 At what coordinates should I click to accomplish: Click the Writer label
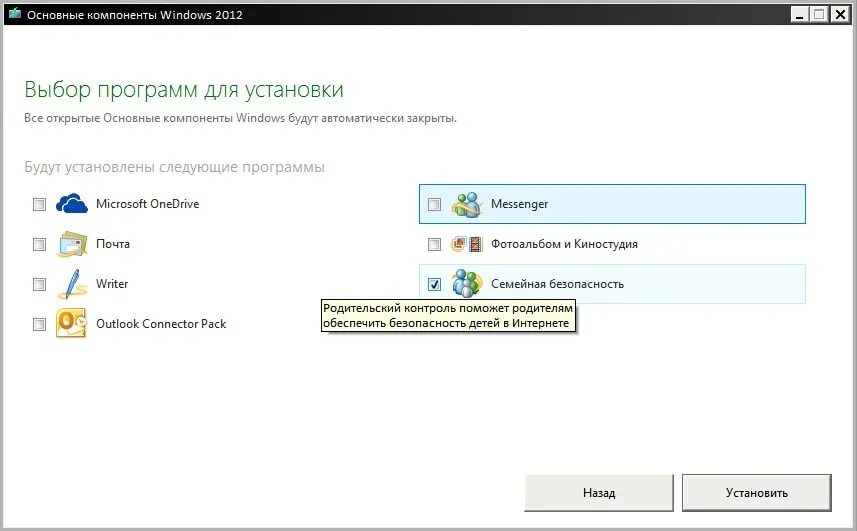[112, 284]
